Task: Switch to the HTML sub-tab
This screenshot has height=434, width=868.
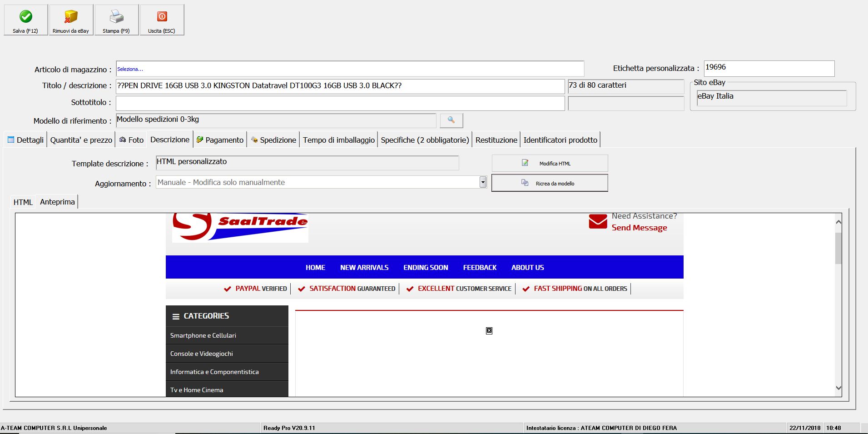Action: (x=23, y=202)
